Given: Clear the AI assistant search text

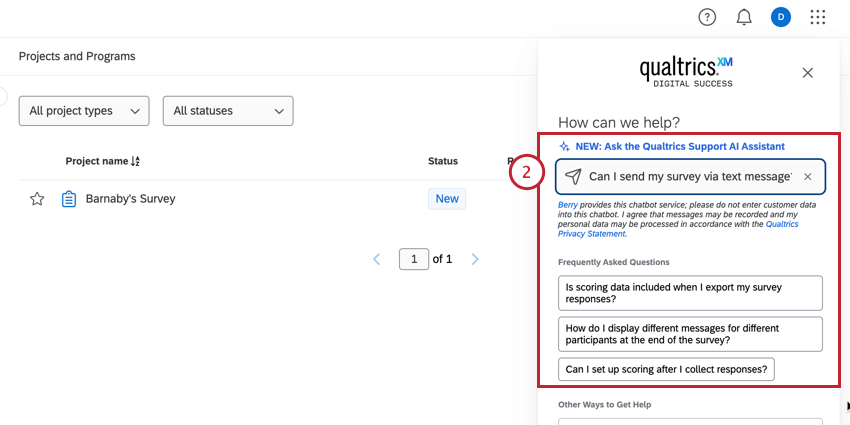Looking at the screenshot, I should point(808,176).
